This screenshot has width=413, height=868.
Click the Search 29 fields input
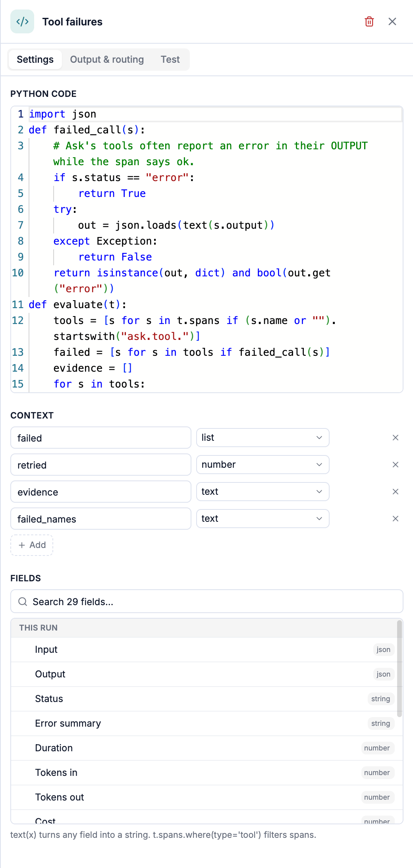[207, 602]
